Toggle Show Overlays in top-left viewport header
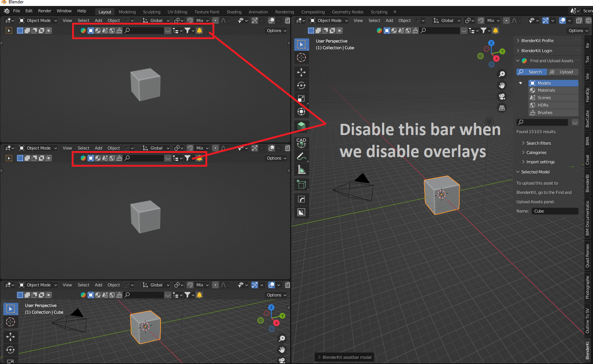Screen dimensions: 593x364 click(271, 21)
